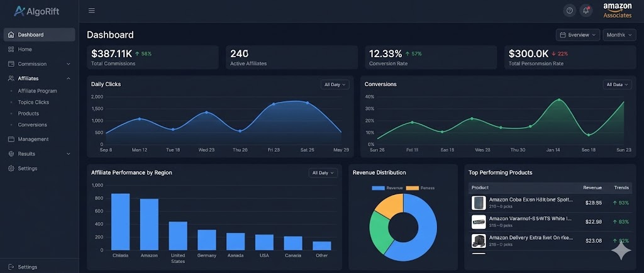This screenshot has height=273, width=644.
Task: Click the Amazon Coba product thumbnail
Action: pyautogui.click(x=479, y=203)
